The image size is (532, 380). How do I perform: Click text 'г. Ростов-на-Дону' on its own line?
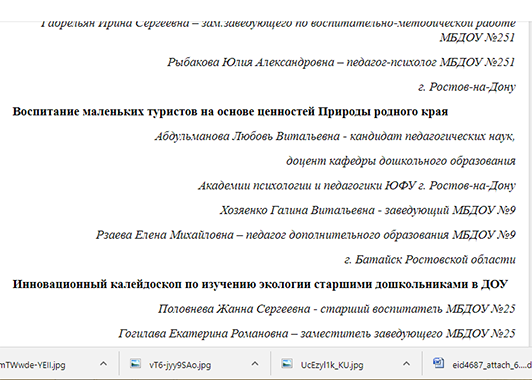click(x=467, y=87)
